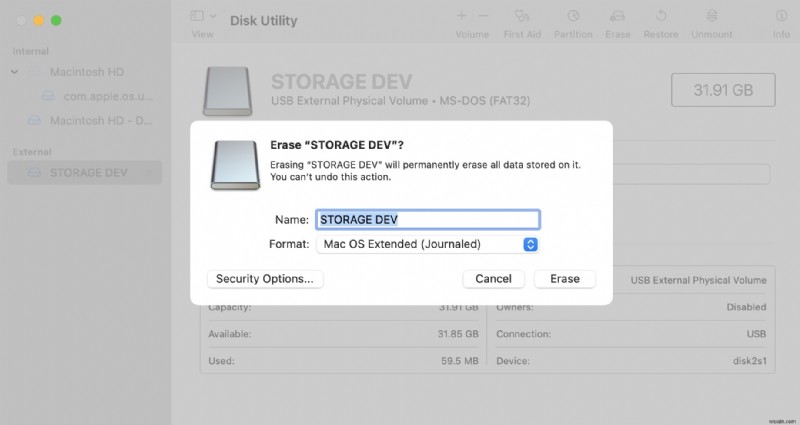Cancel the erase dialog
800x425 pixels.
click(493, 279)
